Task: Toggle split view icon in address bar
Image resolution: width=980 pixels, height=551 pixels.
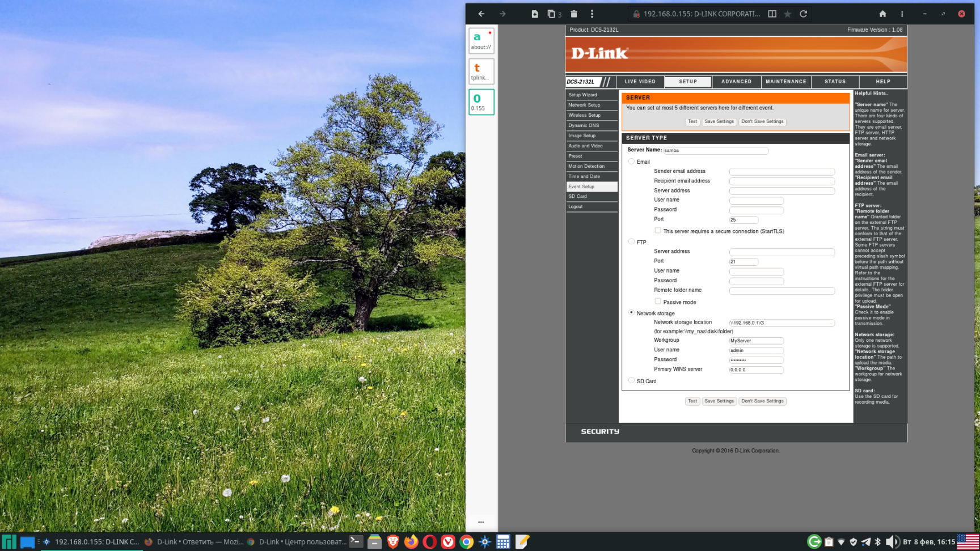Action: coord(772,14)
